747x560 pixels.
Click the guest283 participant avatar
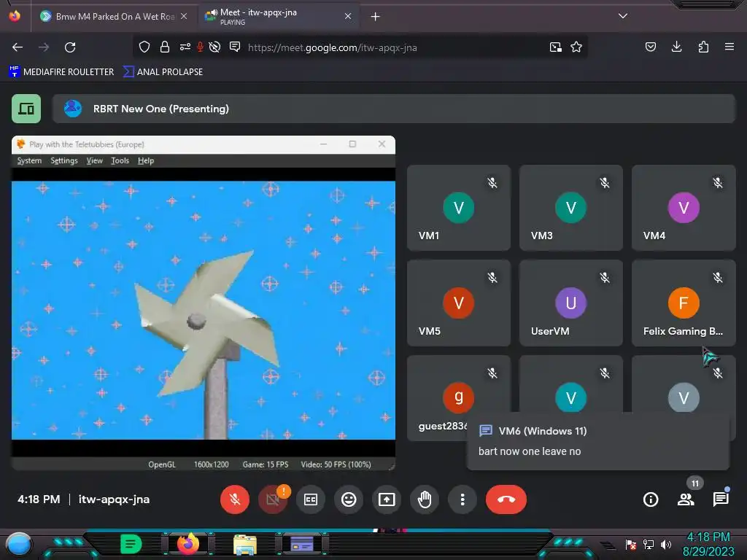tap(459, 397)
